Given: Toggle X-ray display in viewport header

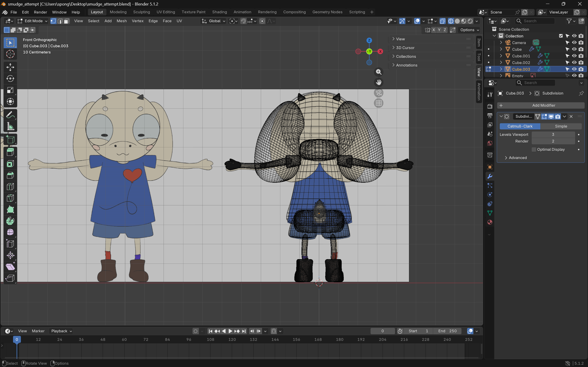Looking at the screenshot, I should (443, 21).
